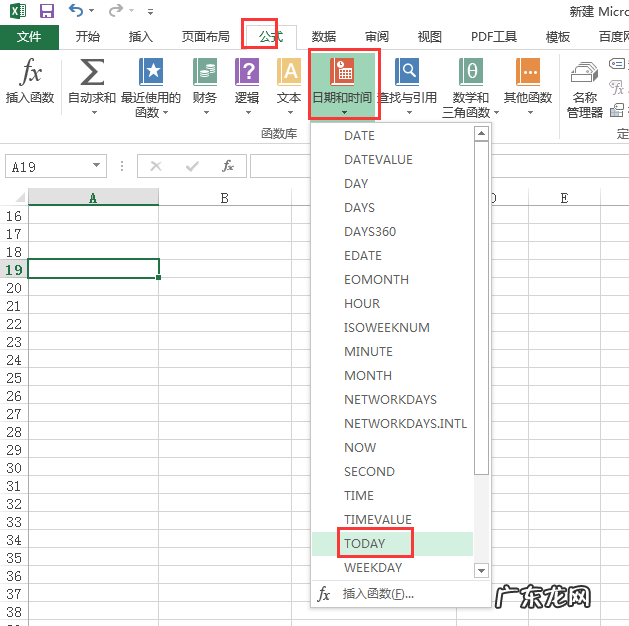Open 数学和三角函数 math functions icon
The height and width of the screenshot is (626, 629).
471,72
